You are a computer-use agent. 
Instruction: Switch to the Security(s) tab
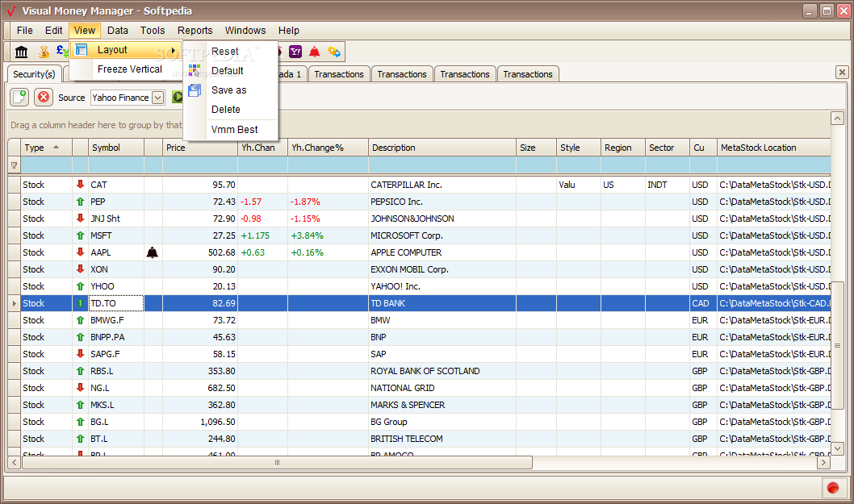coord(34,74)
